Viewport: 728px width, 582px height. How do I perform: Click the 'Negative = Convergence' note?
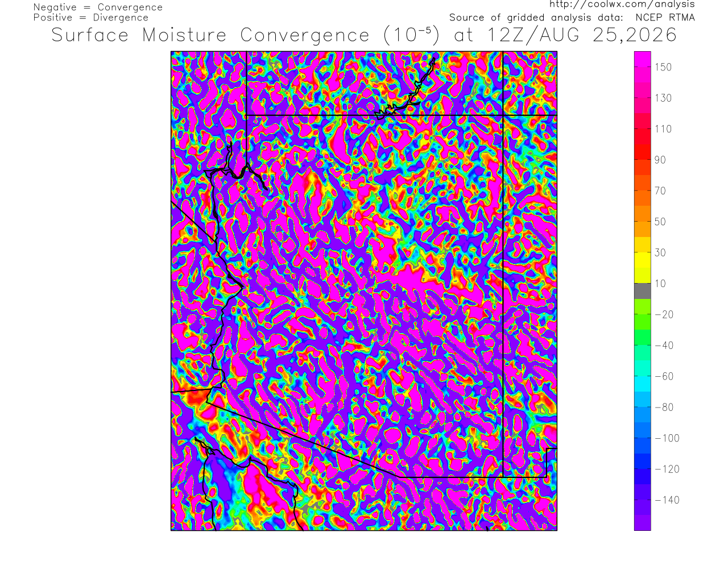[x=98, y=7]
